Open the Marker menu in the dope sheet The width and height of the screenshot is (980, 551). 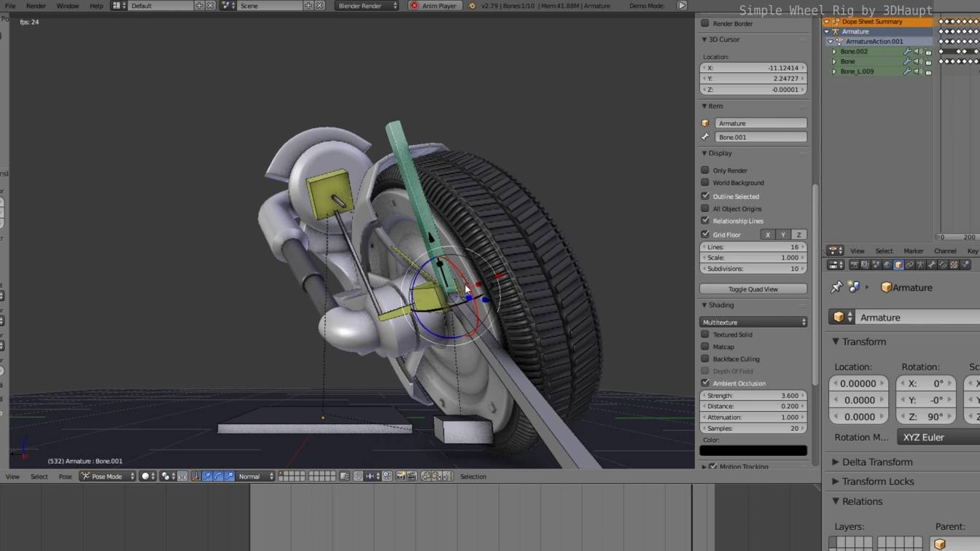[914, 251]
